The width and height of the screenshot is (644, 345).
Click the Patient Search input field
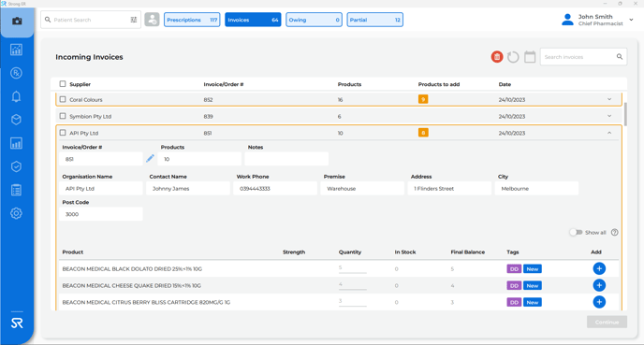click(91, 20)
